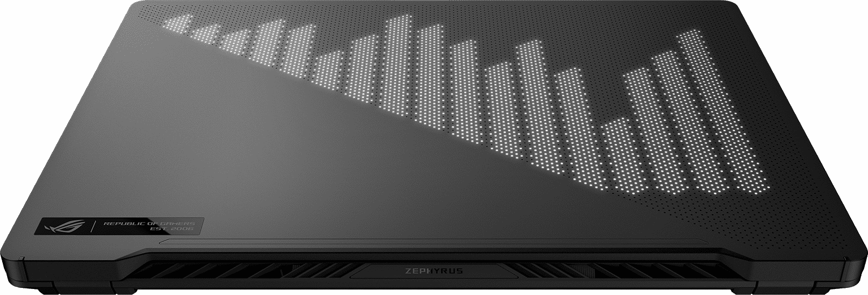Screen dimensions: 868x295
Task: Click the REPUBLIC OF GAMERS text
Action: point(148,223)
